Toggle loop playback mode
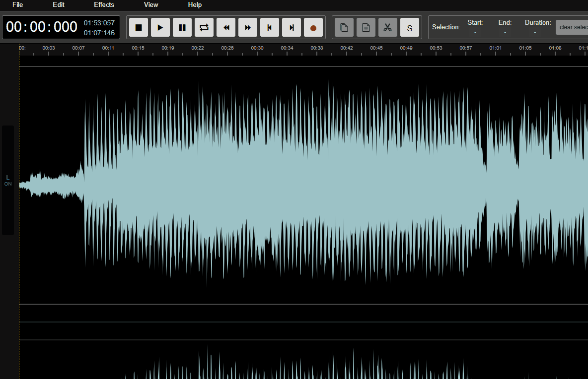Viewport: 588px width, 379px height. (x=204, y=27)
